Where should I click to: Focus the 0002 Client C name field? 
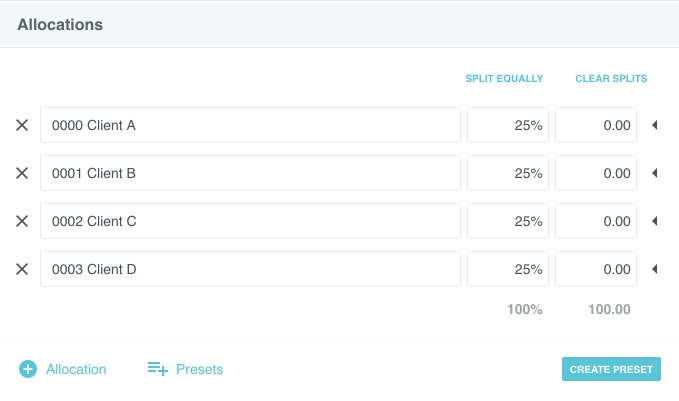coord(250,221)
